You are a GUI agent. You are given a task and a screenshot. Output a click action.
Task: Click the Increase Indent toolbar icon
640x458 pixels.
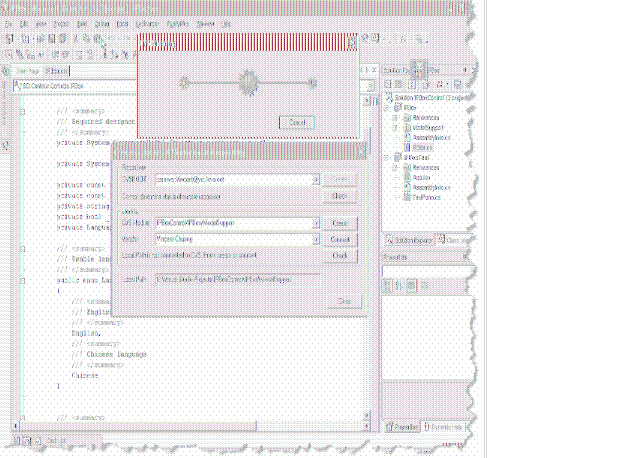pyautogui.click(x=66, y=54)
